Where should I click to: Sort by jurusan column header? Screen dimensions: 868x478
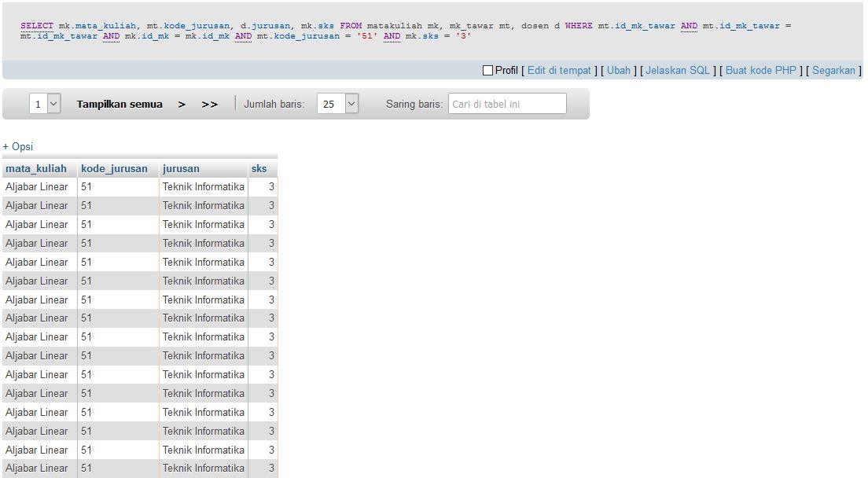(181, 169)
